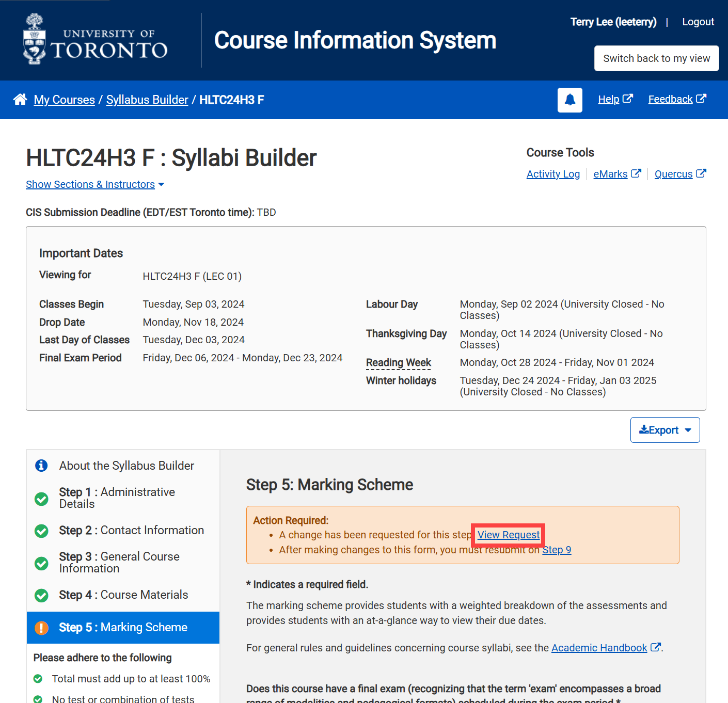The height and width of the screenshot is (703, 728).
Task: Click the external link icon beside Feedback
Action: click(x=701, y=99)
